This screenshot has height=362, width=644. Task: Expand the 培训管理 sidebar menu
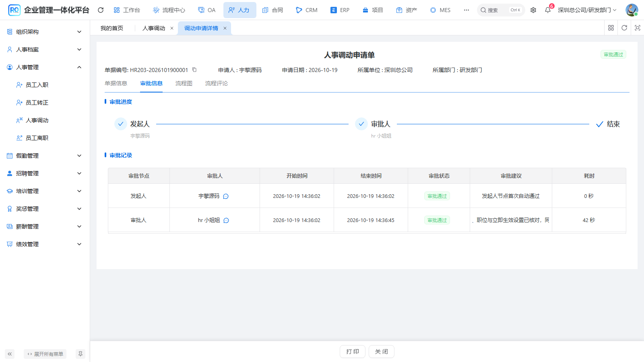coord(45,191)
